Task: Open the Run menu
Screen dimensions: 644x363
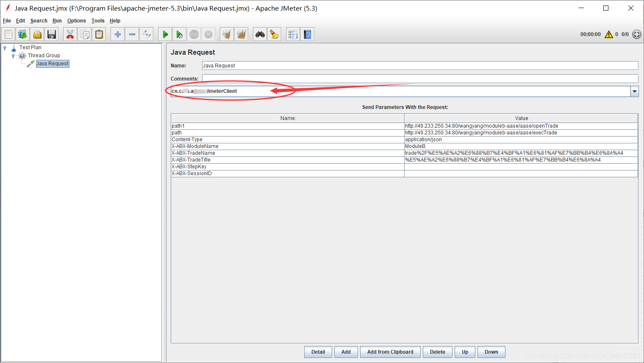Action: point(57,21)
